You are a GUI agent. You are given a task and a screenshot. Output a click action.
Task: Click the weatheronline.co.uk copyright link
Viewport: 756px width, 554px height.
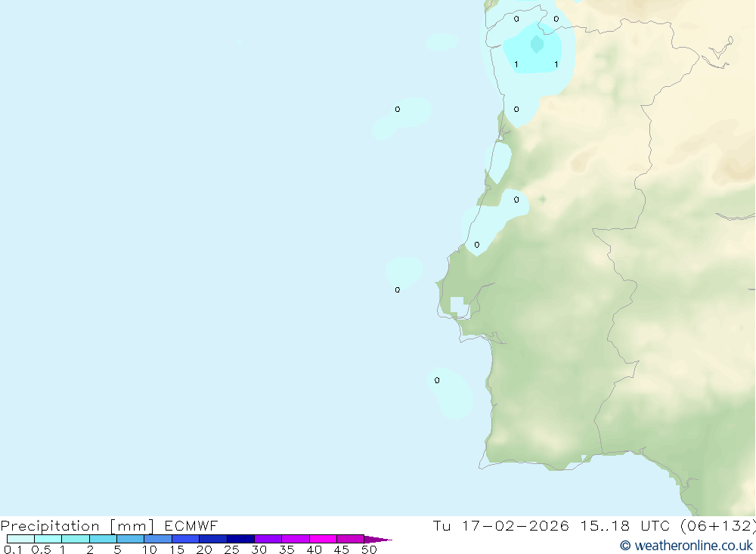686,546
